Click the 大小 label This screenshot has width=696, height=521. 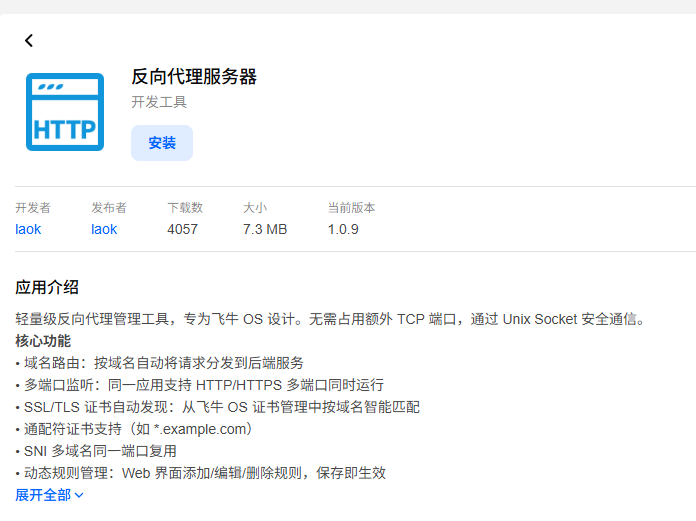(255, 207)
